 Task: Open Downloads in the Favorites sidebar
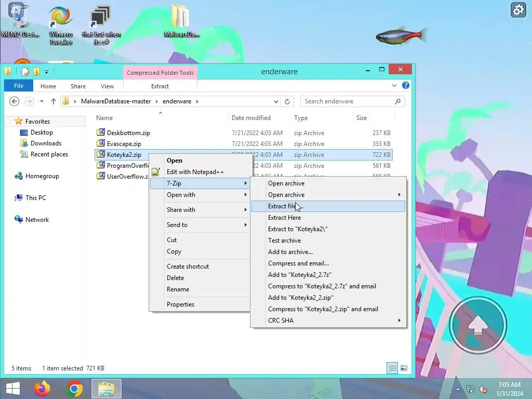(46, 143)
